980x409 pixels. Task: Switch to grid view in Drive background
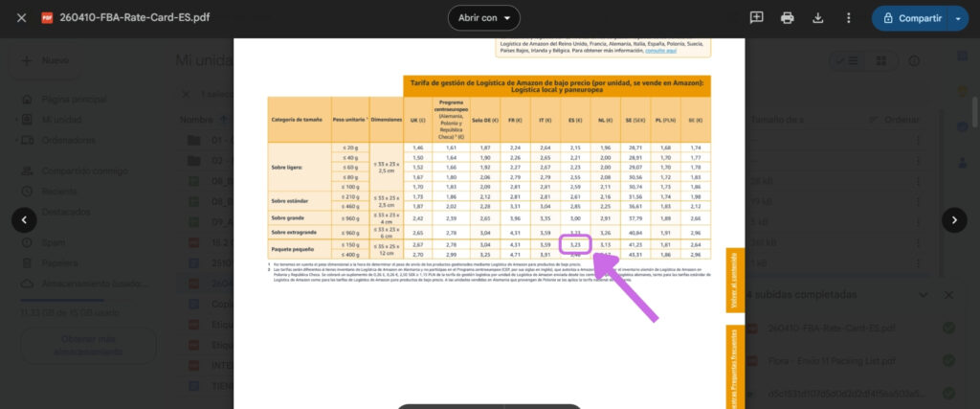880,60
